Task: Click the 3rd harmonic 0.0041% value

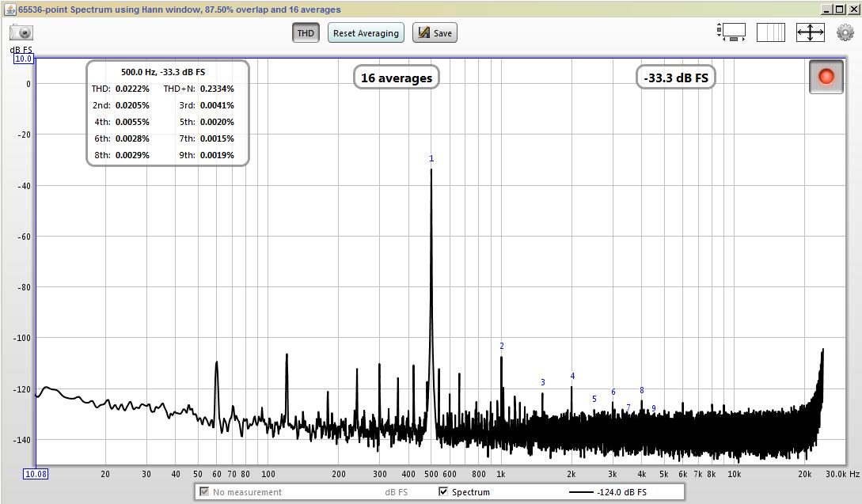Action: (x=217, y=105)
